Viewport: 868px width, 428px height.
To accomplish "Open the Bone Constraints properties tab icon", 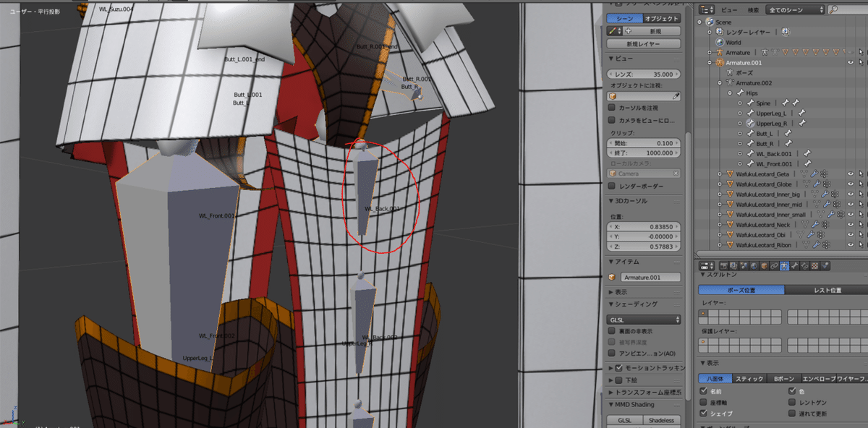I will [x=804, y=266].
